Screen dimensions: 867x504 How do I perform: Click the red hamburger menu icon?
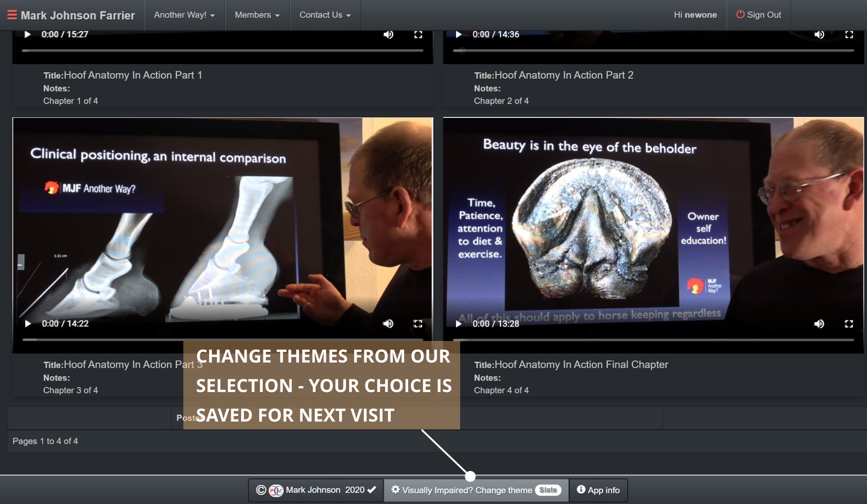pyautogui.click(x=12, y=15)
